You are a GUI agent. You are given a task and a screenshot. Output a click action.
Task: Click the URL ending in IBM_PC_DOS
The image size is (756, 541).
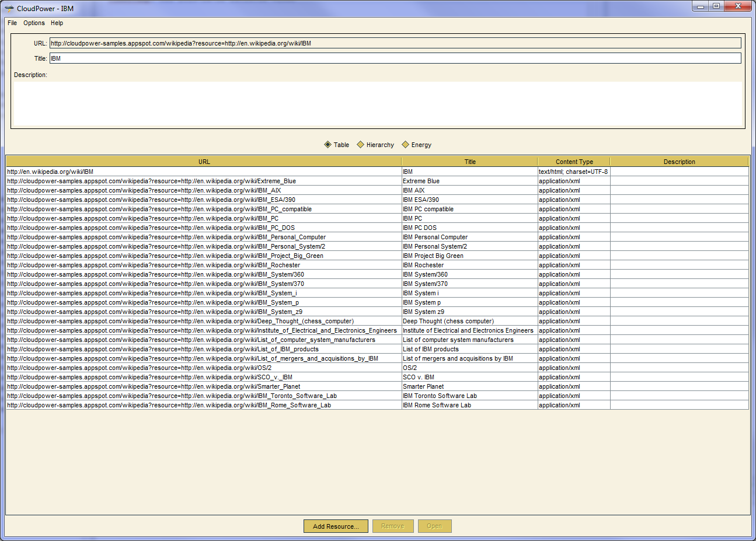(204, 228)
